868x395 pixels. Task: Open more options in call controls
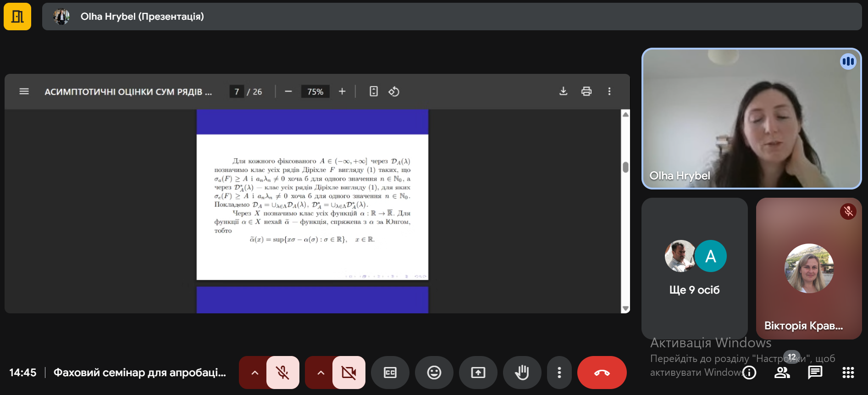point(559,373)
